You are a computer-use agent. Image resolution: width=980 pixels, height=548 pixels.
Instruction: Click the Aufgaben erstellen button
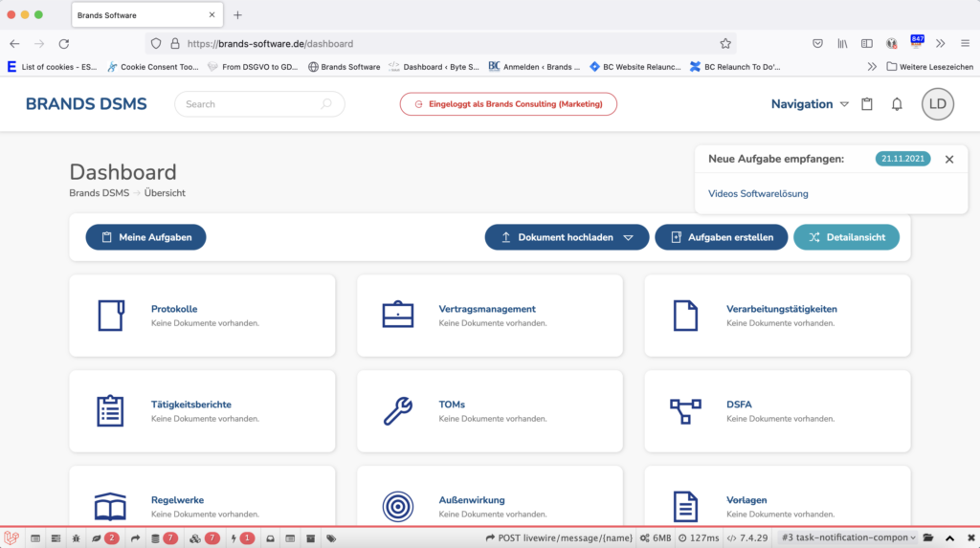pyautogui.click(x=721, y=237)
